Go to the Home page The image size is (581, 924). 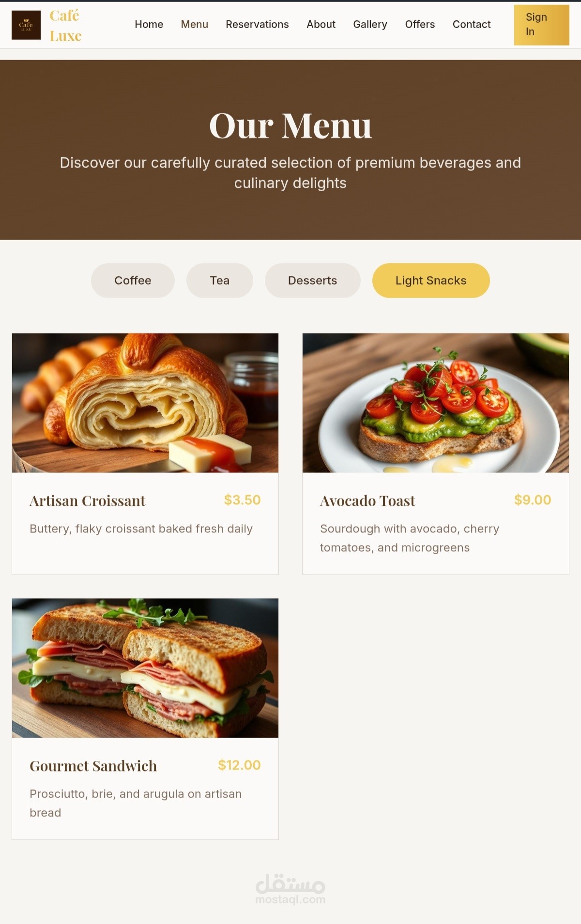coord(149,24)
